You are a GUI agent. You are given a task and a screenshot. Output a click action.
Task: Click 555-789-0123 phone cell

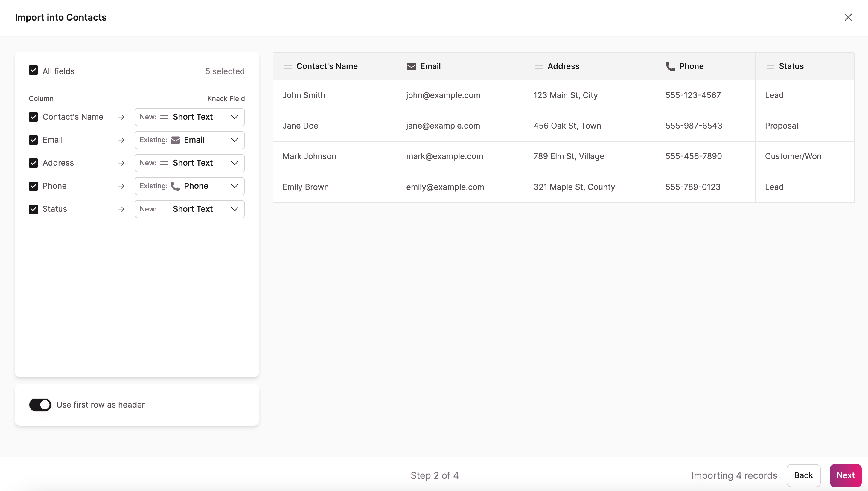pyautogui.click(x=706, y=187)
